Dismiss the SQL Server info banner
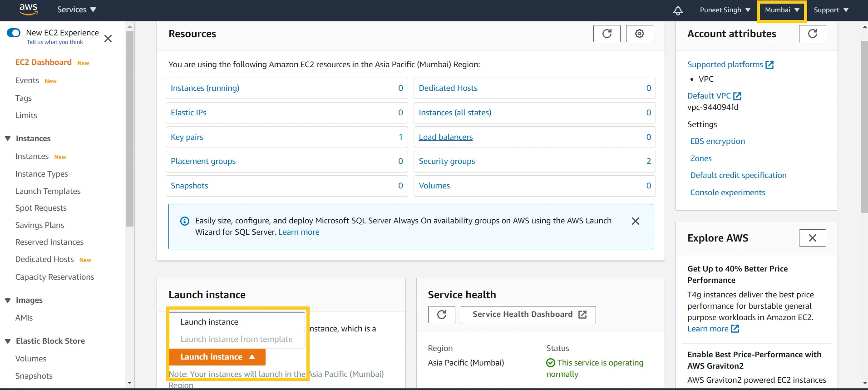 click(635, 221)
